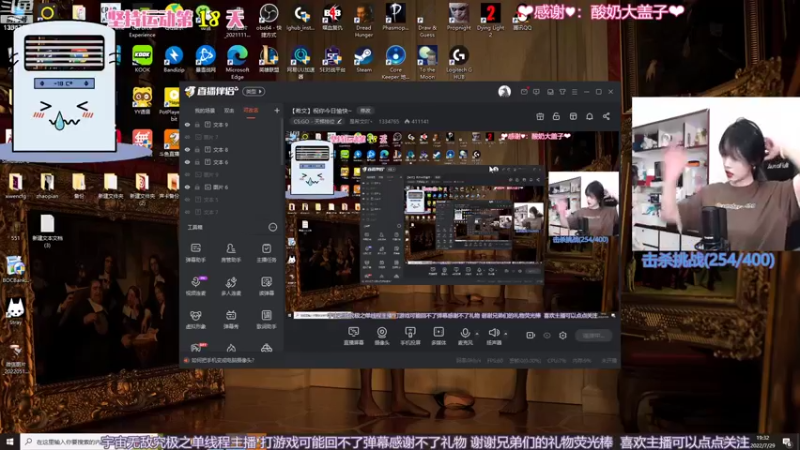This screenshot has height=450, width=800.
Task: Collapse the 工具箱 toolbox section
Action: click(272, 227)
